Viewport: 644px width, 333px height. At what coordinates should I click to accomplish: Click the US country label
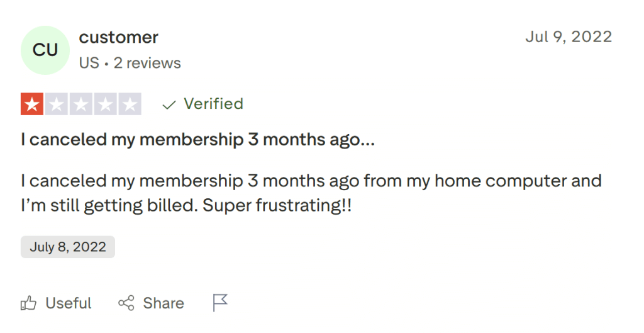pos(89,63)
